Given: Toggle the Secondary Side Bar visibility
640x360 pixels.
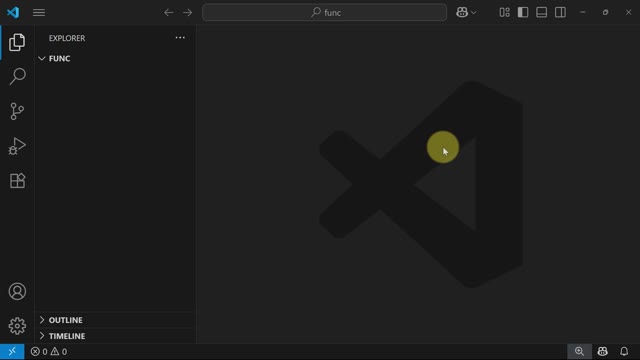Looking at the screenshot, I should [x=560, y=13].
